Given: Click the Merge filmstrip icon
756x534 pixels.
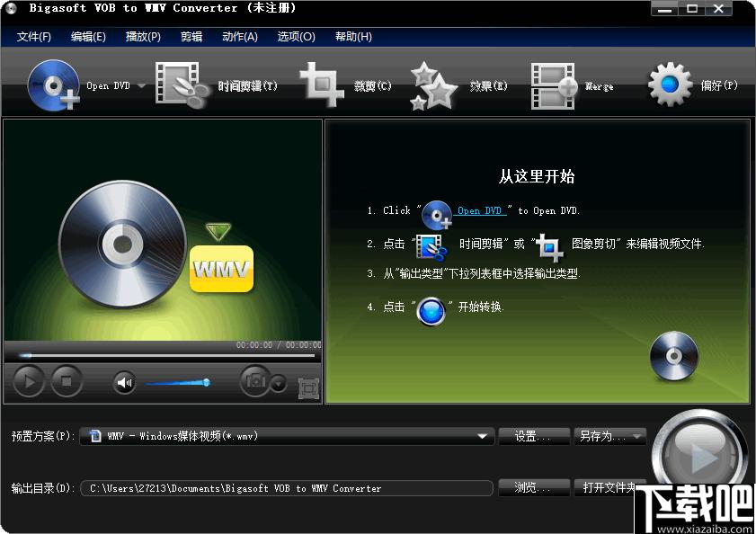Looking at the screenshot, I should (554, 86).
